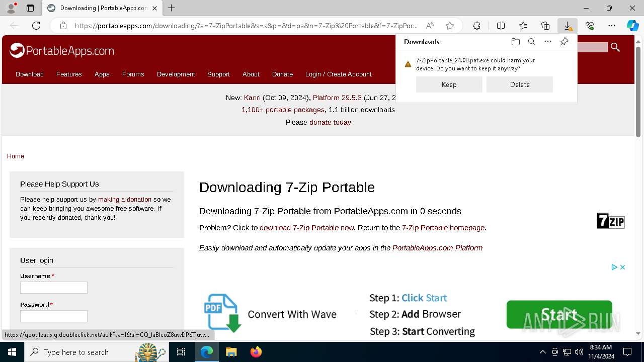The image size is (644, 362).
Task: Open PortableApps.com Platform link
Action: coord(437,248)
